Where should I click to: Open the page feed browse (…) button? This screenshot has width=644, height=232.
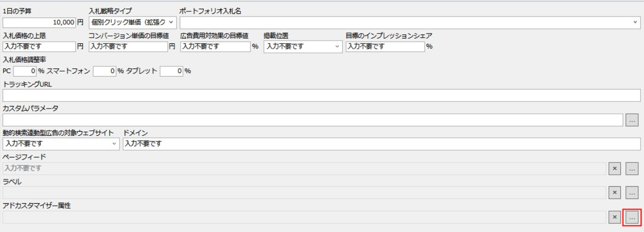[632, 168]
